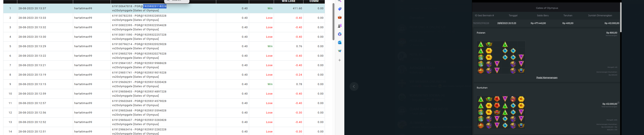This screenshot has width=644, height=135.
Task: Click the info icon beside Rp 412.000,00 total
Action: [618, 103]
